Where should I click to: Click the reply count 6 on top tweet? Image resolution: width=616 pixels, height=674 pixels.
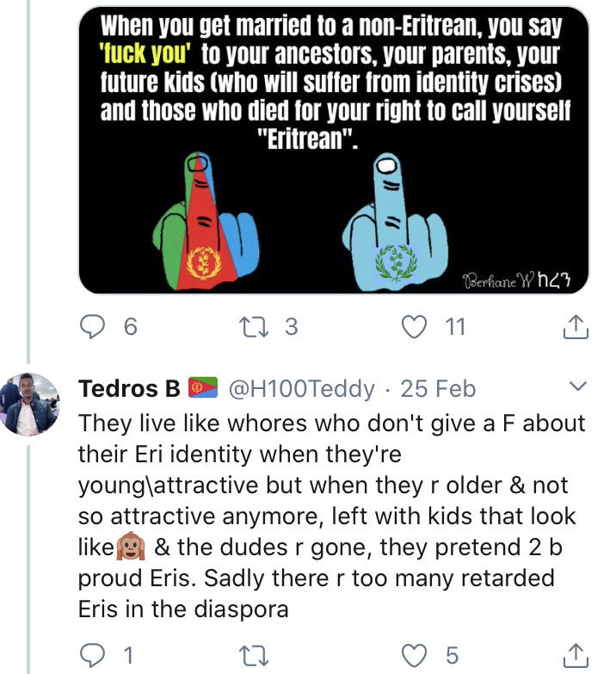[x=129, y=327]
